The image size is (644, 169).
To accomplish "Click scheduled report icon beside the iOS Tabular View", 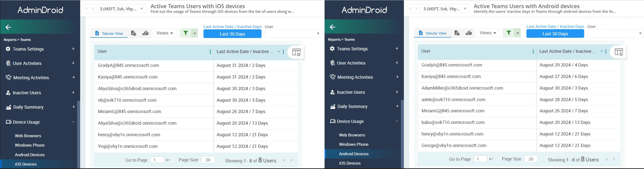I will point(134,33).
